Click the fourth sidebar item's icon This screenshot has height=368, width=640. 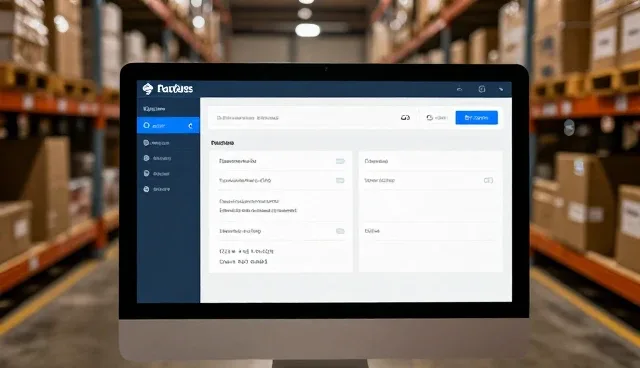(x=146, y=173)
